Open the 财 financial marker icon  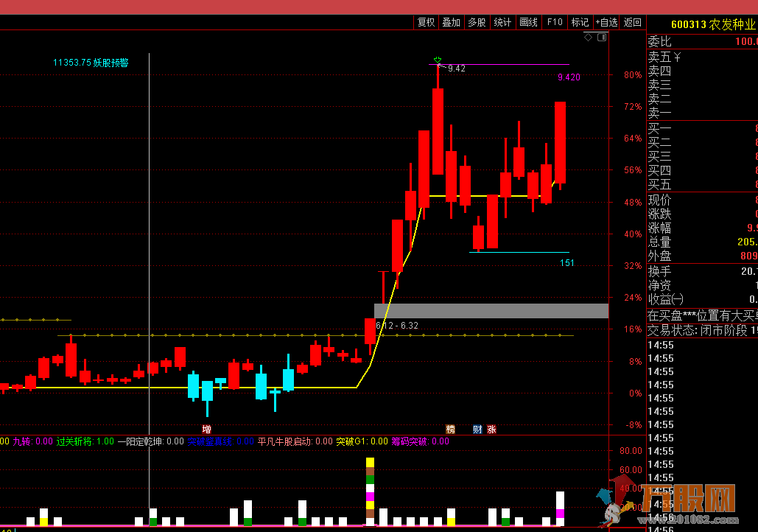[x=477, y=429]
